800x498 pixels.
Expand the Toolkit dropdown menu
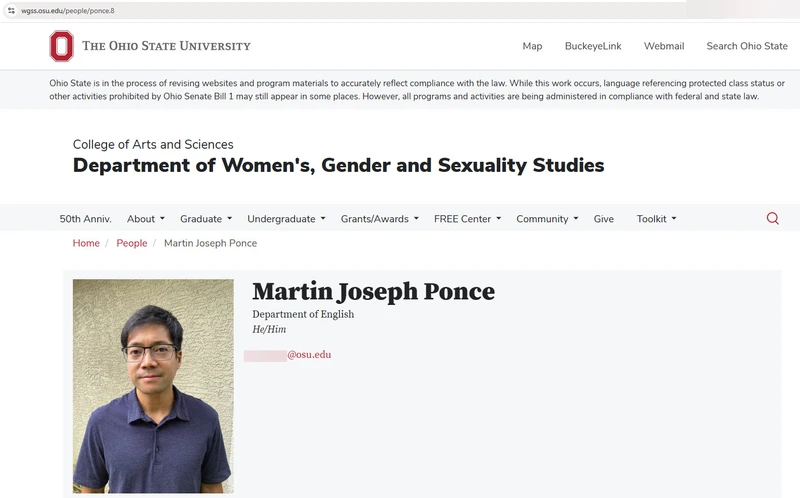click(656, 219)
